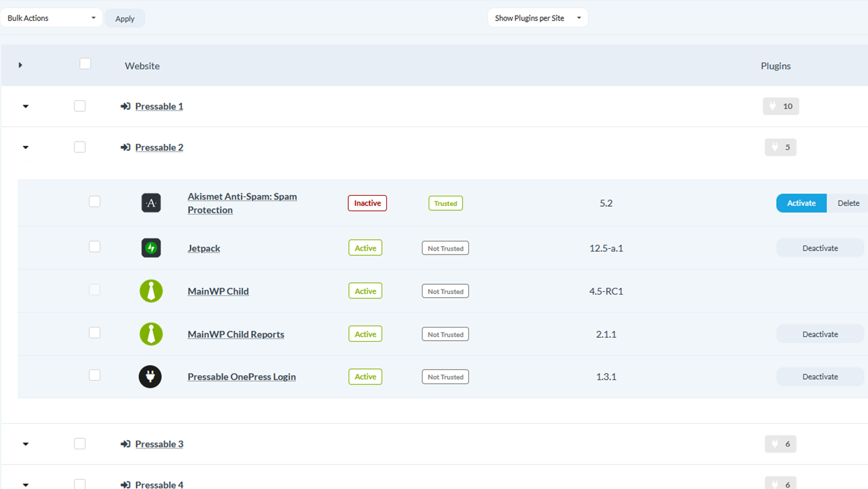Click Active label for Pressable OnePress Login
This screenshot has height=489, width=868.
(366, 377)
